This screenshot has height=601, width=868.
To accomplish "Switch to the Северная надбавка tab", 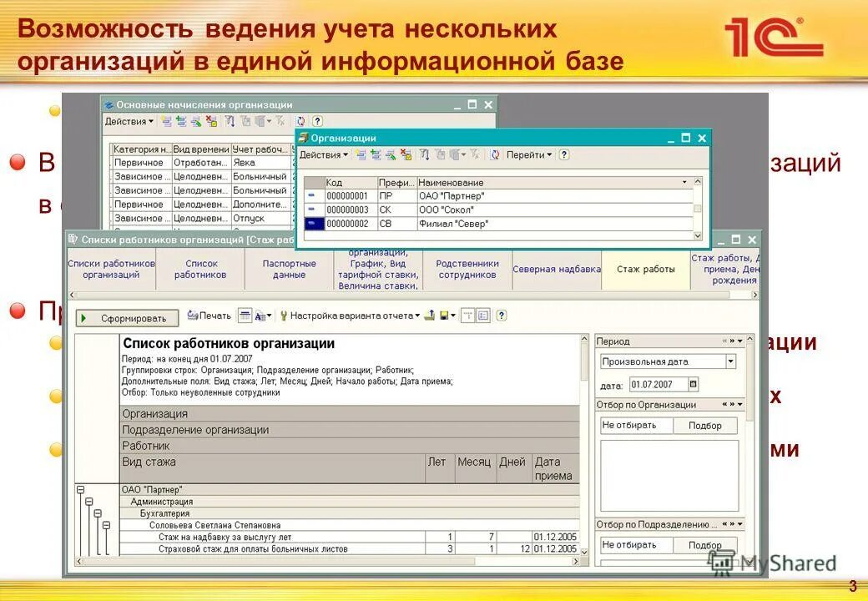I will pyautogui.click(x=556, y=268).
